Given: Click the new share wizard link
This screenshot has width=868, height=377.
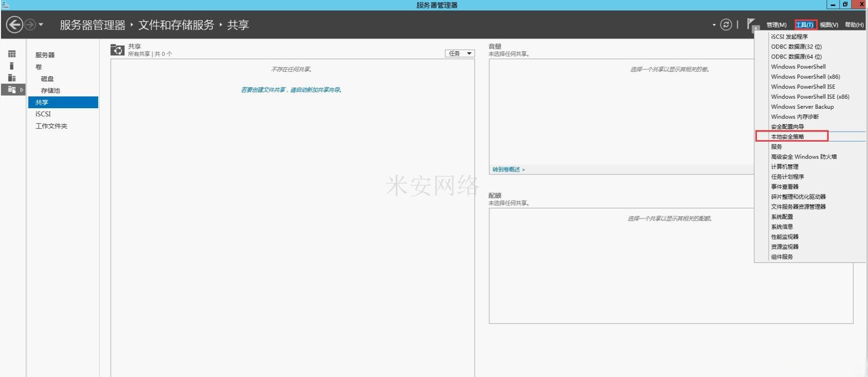Looking at the screenshot, I should (291, 90).
